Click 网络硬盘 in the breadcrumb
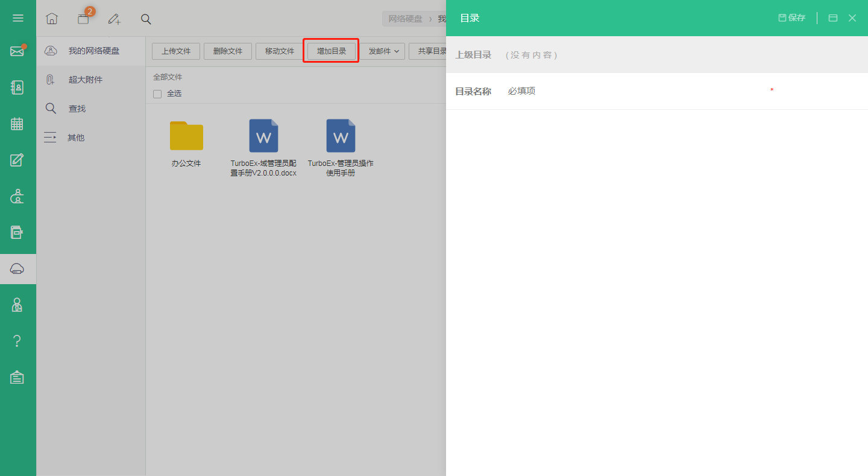 click(x=405, y=19)
